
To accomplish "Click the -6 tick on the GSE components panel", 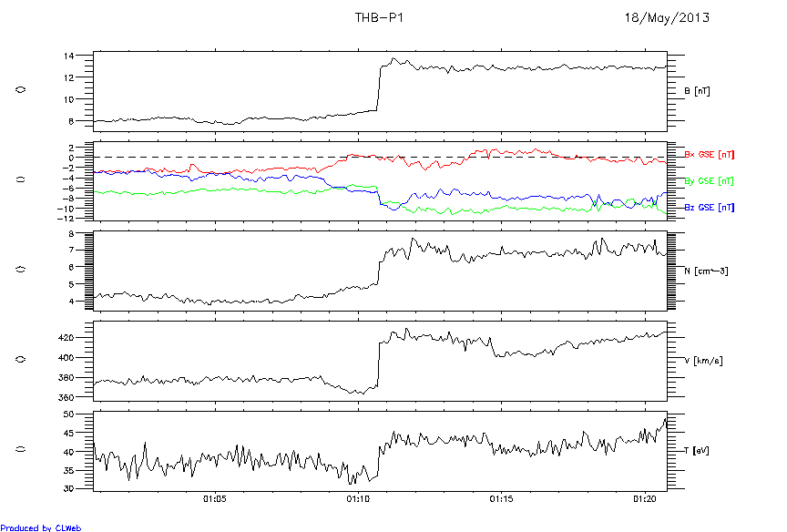I will 68,189.
